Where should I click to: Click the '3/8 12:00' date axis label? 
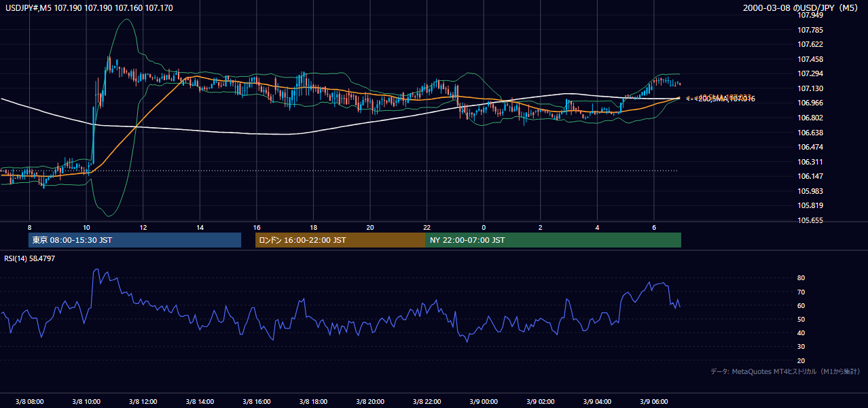[x=143, y=401]
